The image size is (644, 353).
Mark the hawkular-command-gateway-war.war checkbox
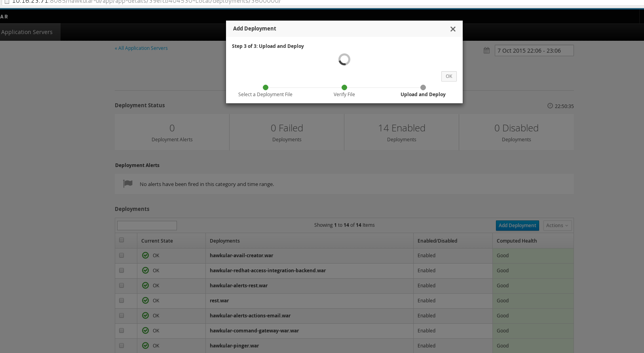click(x=122, y=330)
